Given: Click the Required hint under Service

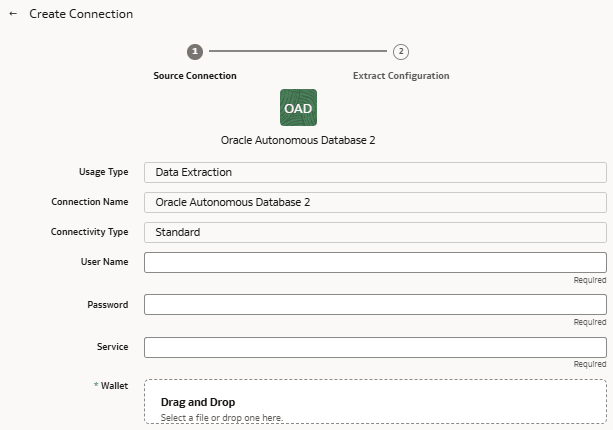Looking at the screenshot, I should click(590, 364).
